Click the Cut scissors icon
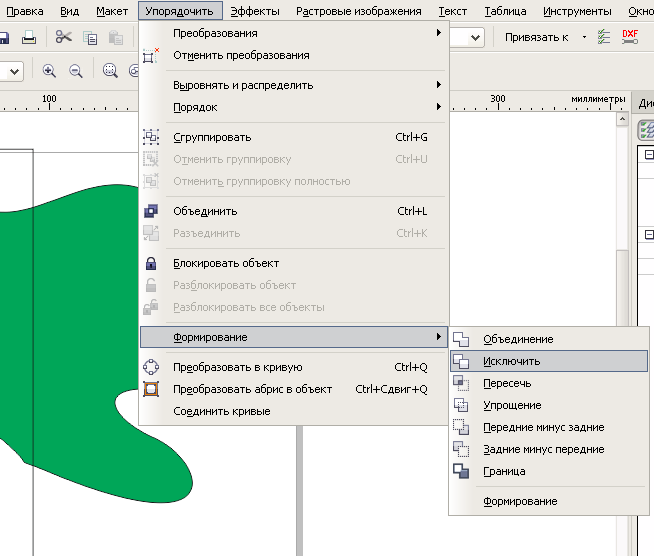This screenshot has width=654, height=556. [x=63, y=37]
